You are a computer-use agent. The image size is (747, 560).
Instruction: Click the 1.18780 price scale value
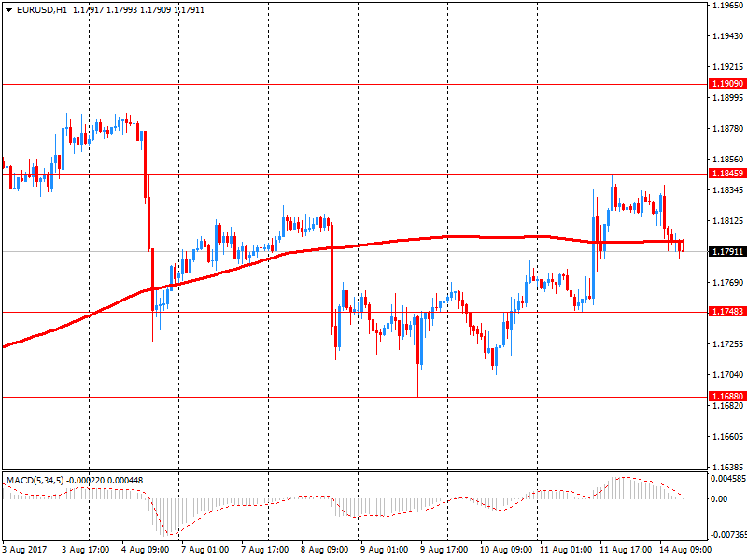[728, 129]
